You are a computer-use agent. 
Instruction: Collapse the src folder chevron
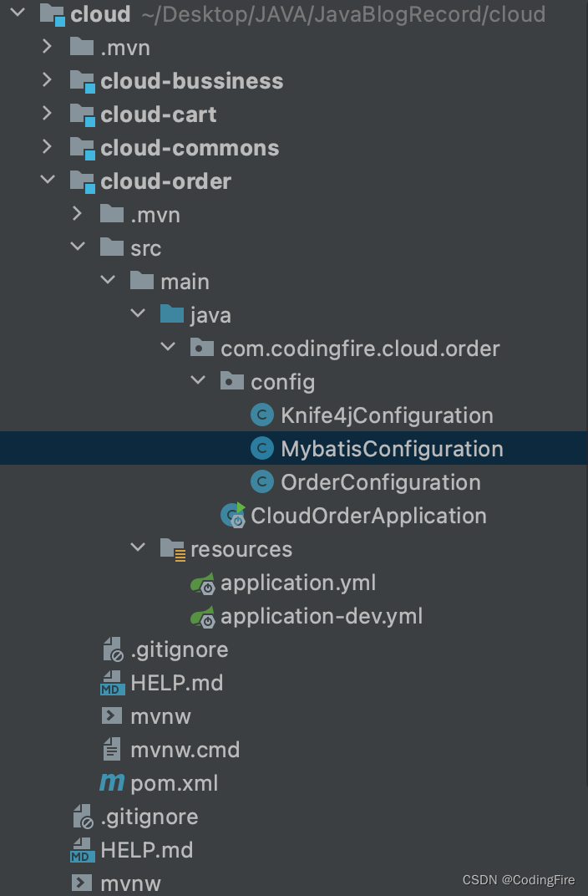pyautogui.click(x=78, y=247)
